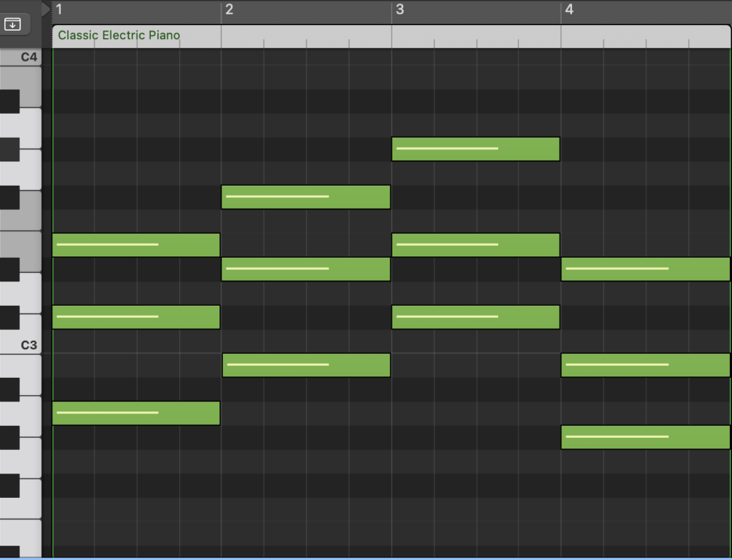Viewport: 732px width, 560px height.
Task: Select the E3 note in bar 1
Action: coord(136,245)
